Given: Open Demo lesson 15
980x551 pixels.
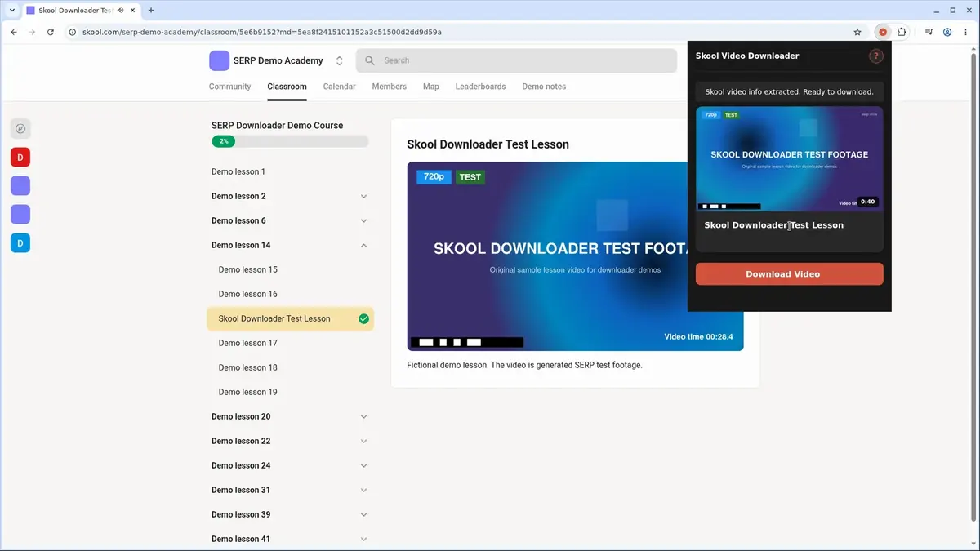Looking at the screenshot, I should [248, 270].
